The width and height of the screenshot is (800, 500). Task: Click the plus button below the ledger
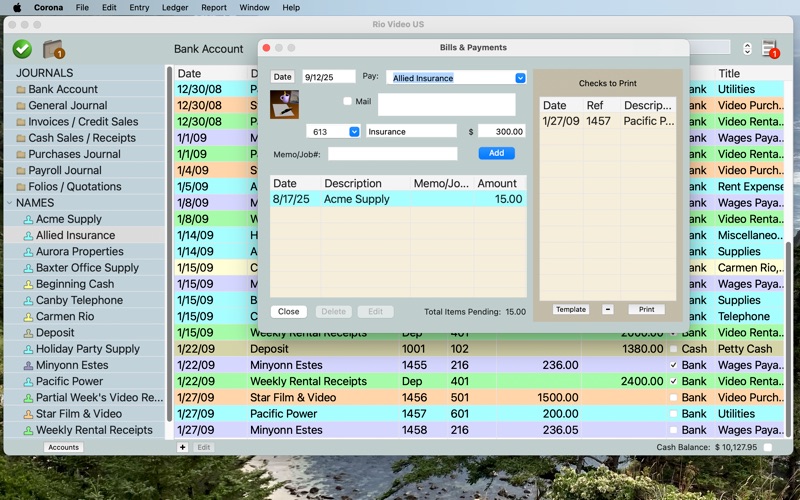[182, 447]
